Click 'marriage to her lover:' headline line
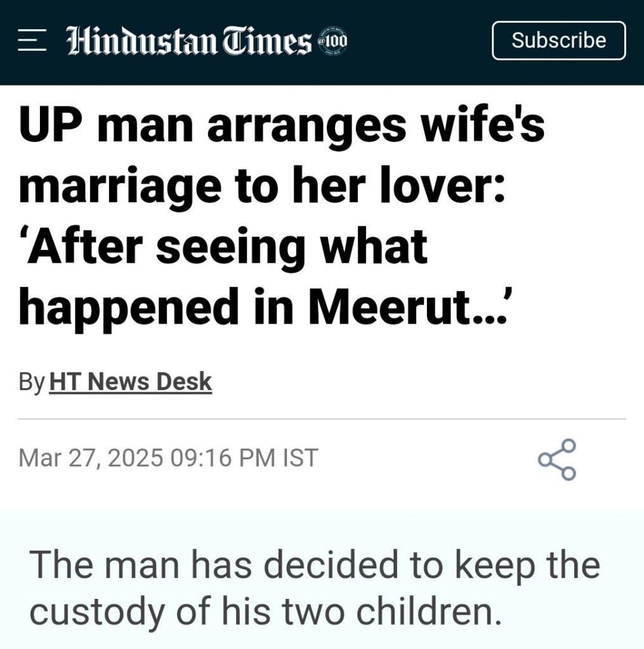The image size is (644, 649). click(261, 186)
